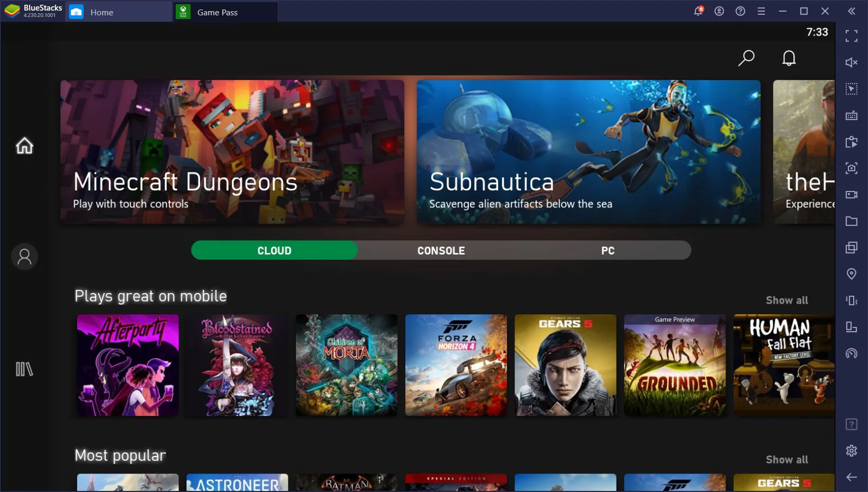Open Game Pass notifications bell
Viewport: 868px width, 492px height.
click(x=789, y=58)
